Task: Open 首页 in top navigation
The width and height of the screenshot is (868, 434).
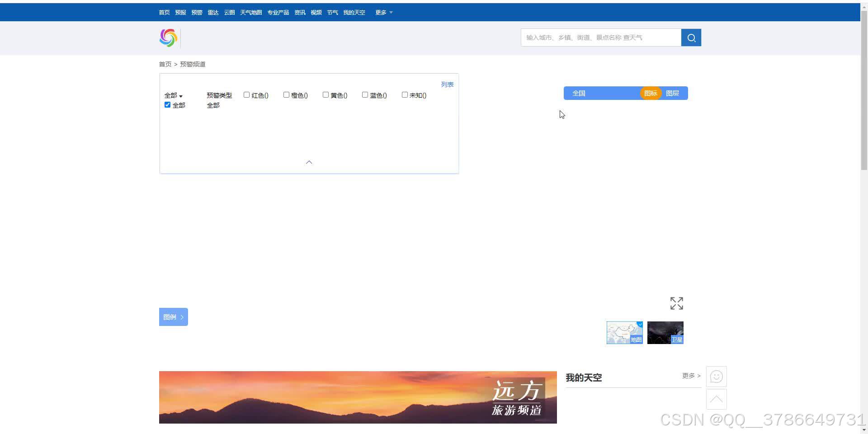Action: [164, 12]
